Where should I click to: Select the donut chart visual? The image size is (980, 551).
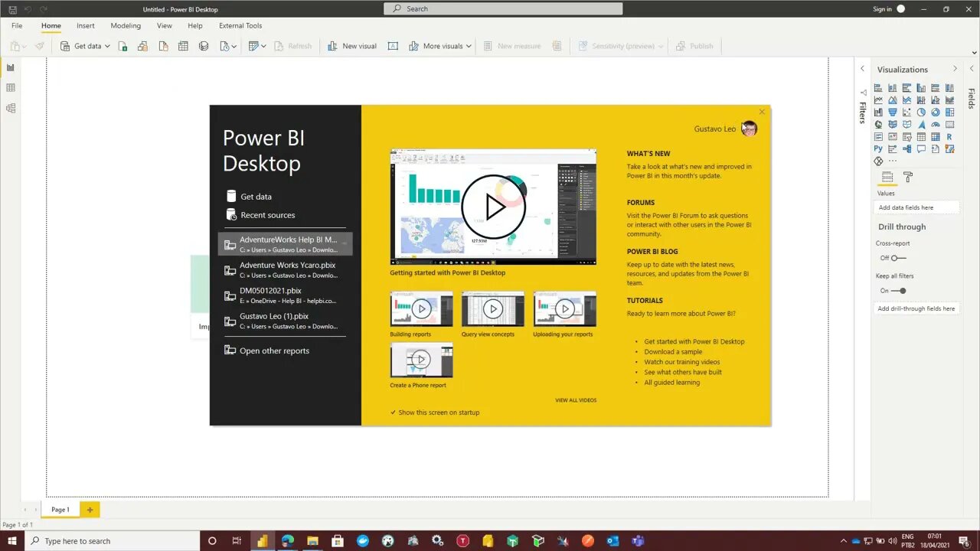[x=936, y=112]
